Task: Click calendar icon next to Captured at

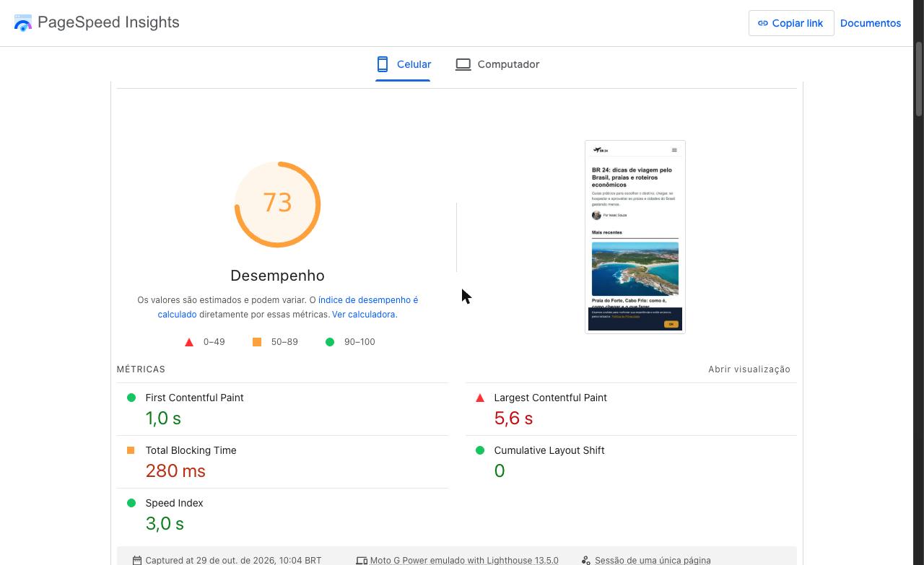Action: pos(137,560)
